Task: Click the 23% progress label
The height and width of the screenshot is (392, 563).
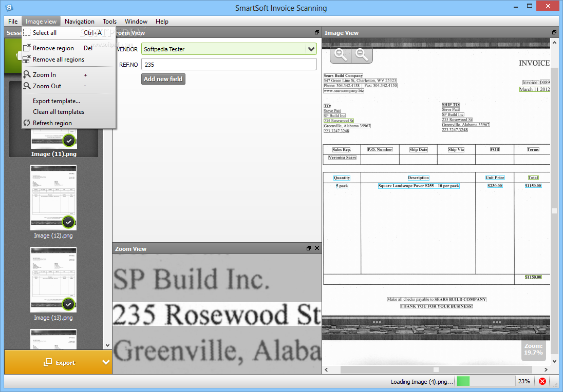Action: 524,381
